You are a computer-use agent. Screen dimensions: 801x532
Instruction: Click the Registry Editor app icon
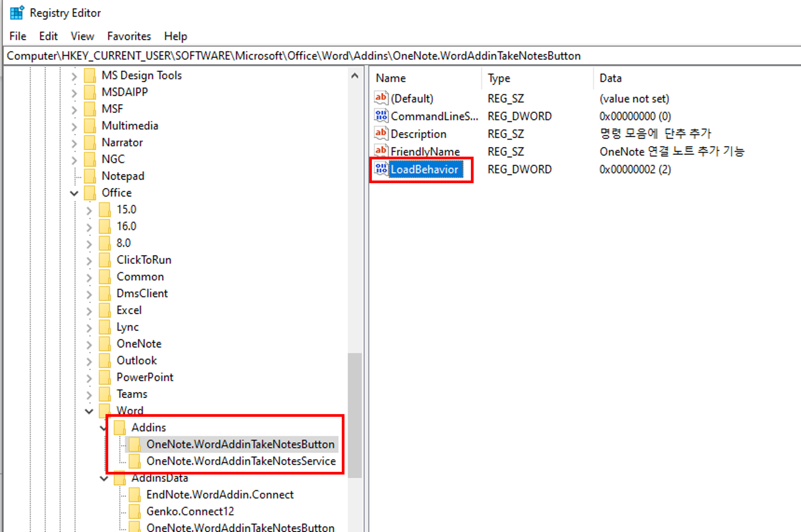click(x=17, y=13)
